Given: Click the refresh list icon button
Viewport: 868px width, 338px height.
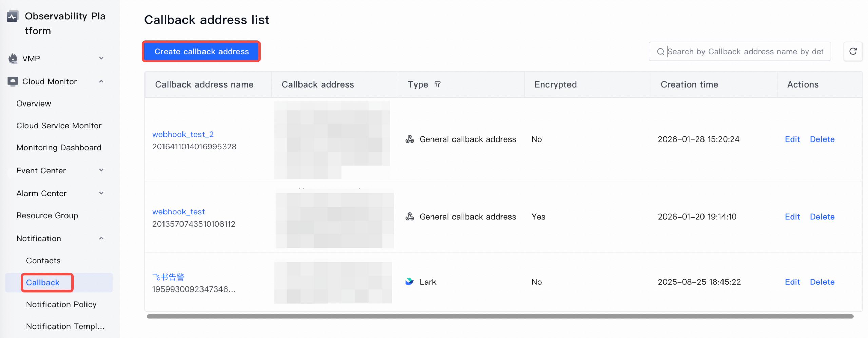Looking at the screenshot, I should (x=853, y=51).
